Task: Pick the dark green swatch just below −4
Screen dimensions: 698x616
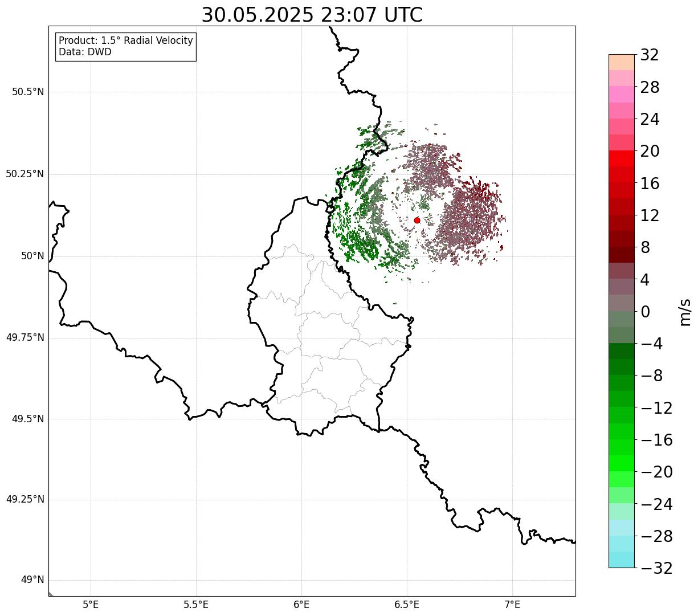Action: tap(622, 351)
